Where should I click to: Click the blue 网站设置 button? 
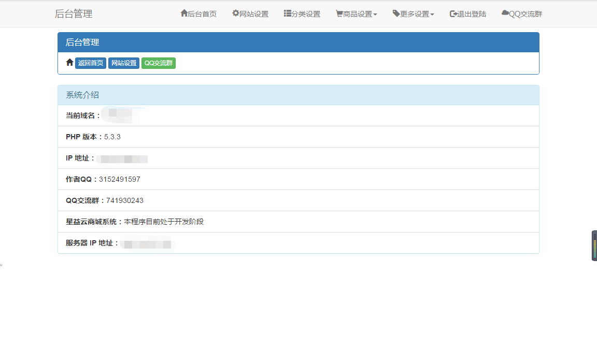[x=124, y=63]
